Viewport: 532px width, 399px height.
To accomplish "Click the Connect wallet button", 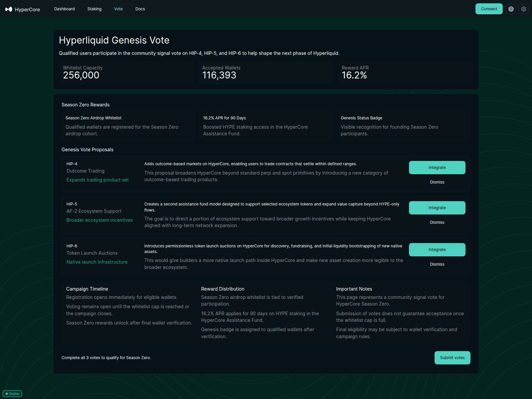I will coord(489,9).
